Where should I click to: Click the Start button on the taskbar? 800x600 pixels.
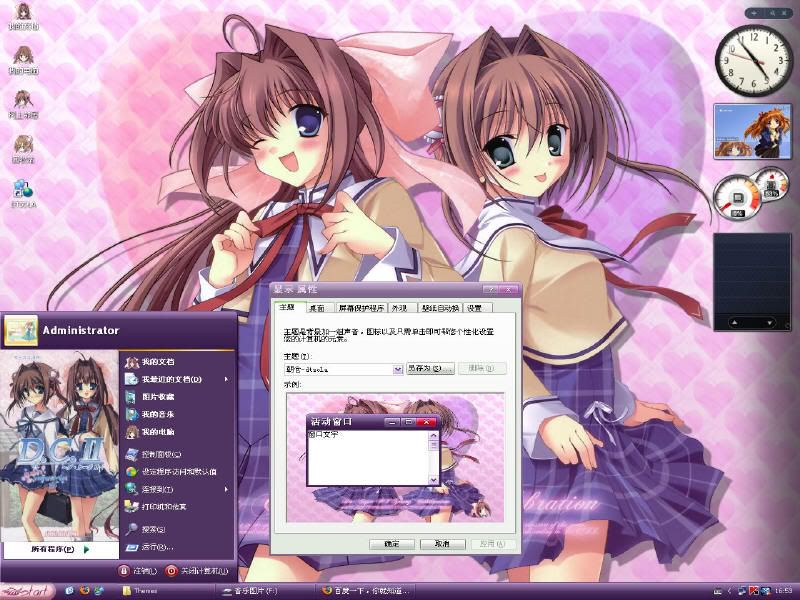point(28,591)
